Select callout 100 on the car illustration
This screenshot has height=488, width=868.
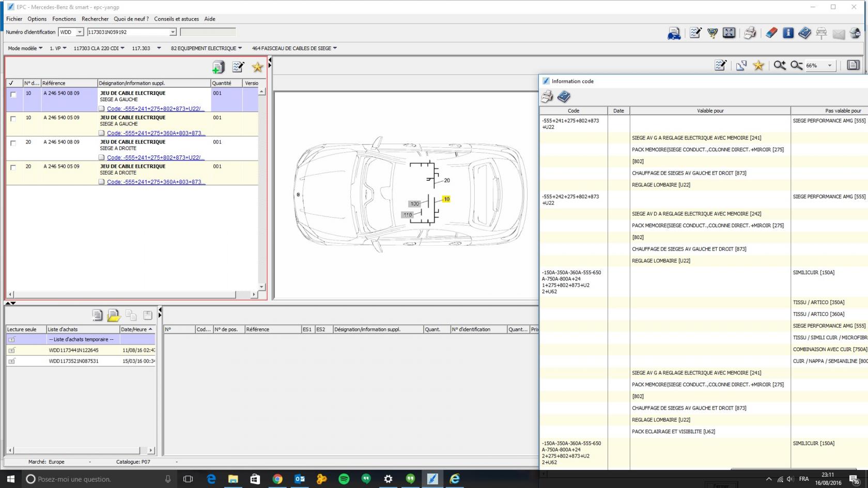point(414,204)
